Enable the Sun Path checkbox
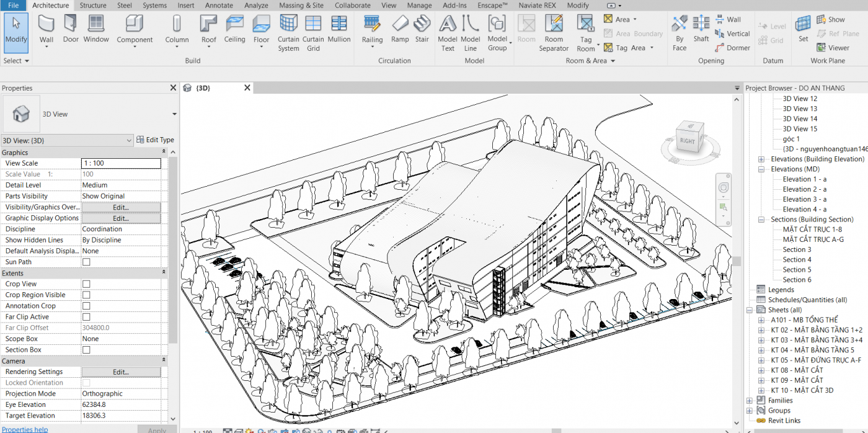 point(87,262)
